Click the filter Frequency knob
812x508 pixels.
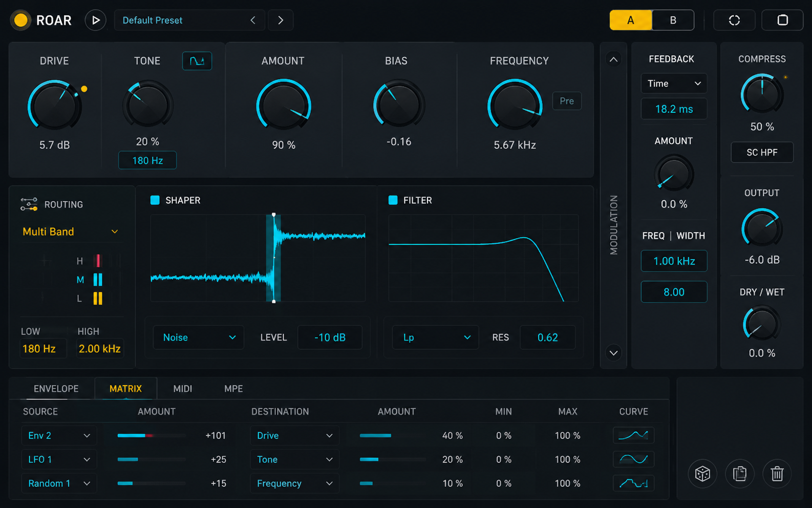pyautogui.click(x=515, y=105)
